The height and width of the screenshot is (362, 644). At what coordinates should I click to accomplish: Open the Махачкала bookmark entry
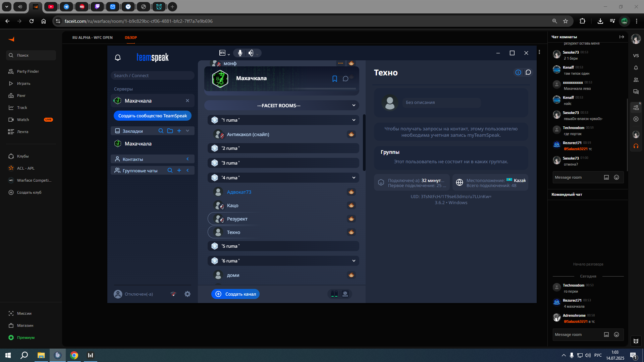point(153,143)
